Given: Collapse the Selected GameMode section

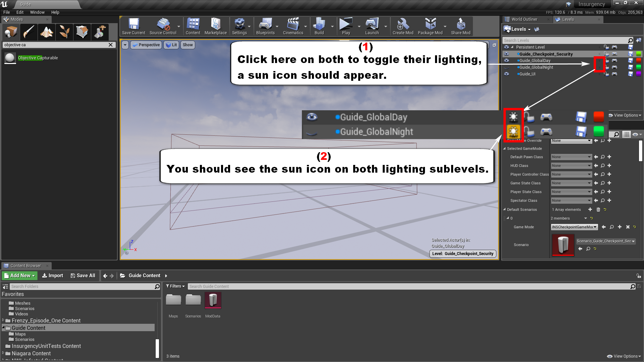Looking at the screenshot, I should tap(504, 148).
